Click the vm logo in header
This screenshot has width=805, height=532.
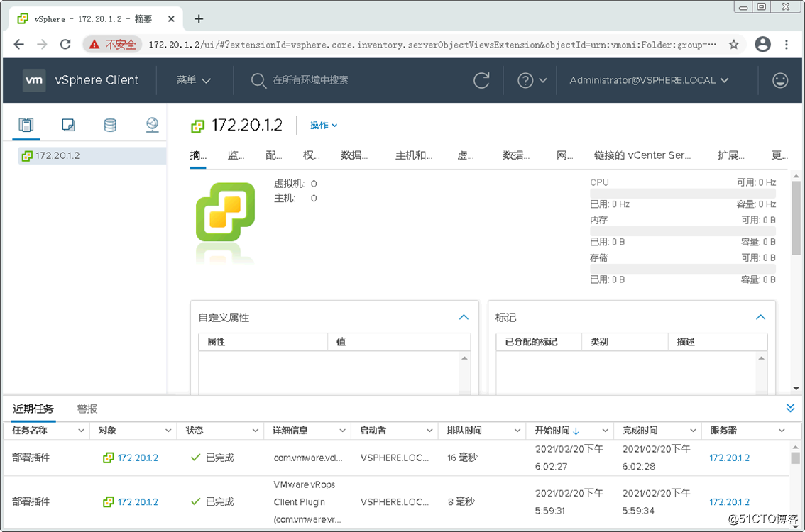[x=34, y=80]
